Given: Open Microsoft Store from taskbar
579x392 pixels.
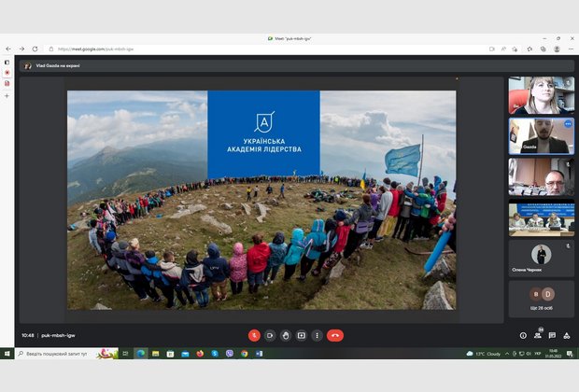Looking at the screenshot, I should pos(170,354).
